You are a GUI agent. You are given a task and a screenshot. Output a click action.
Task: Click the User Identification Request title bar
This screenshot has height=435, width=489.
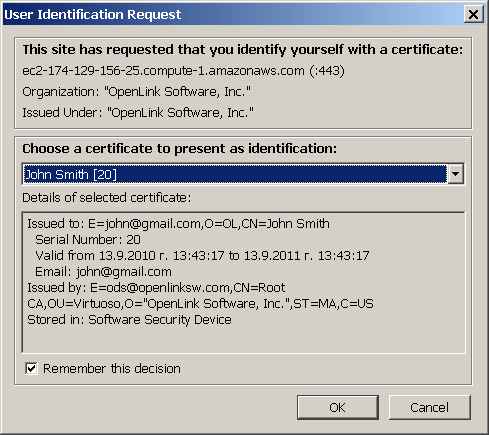coord(233,15)
